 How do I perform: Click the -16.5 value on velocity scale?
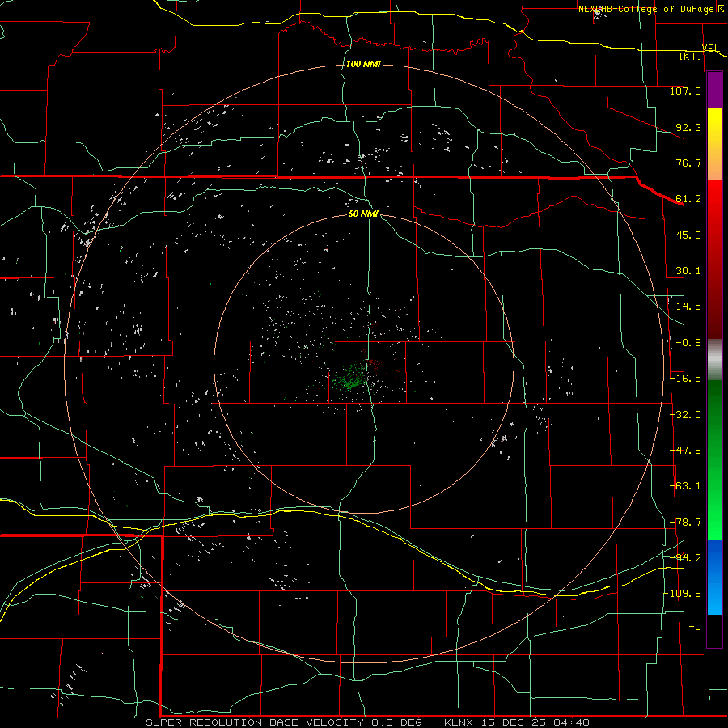coord(685,379)
